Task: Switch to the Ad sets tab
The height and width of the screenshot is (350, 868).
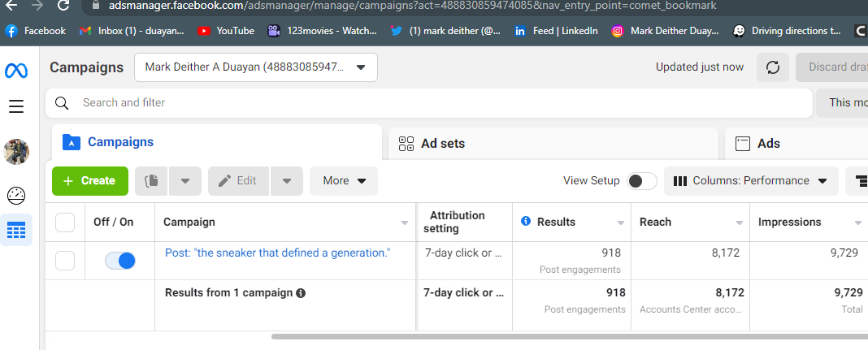Action: click(x=442, y=144)
